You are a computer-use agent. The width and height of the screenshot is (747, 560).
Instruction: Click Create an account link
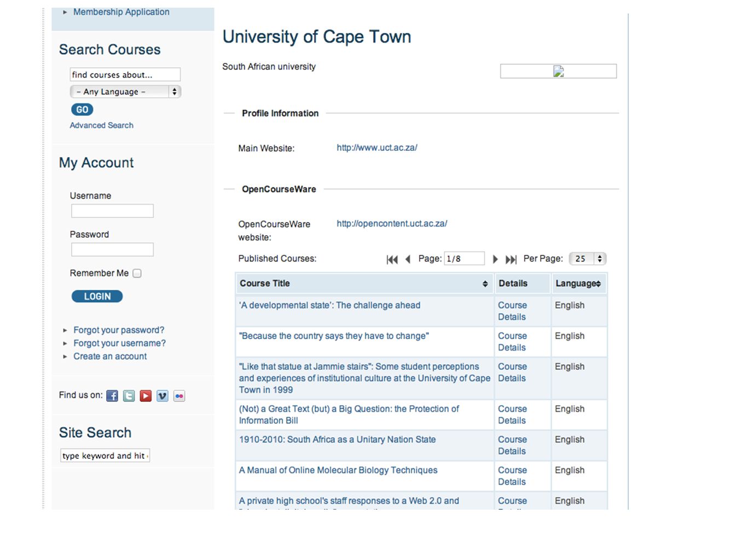(110, 357)
